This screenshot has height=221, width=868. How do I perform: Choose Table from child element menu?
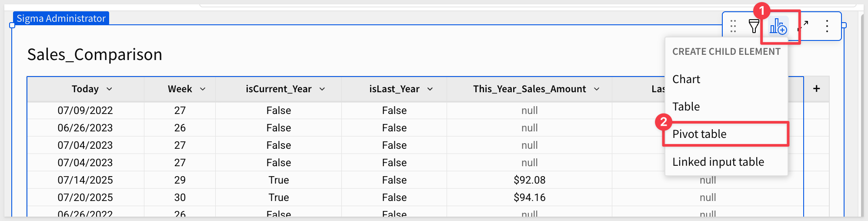686,107
